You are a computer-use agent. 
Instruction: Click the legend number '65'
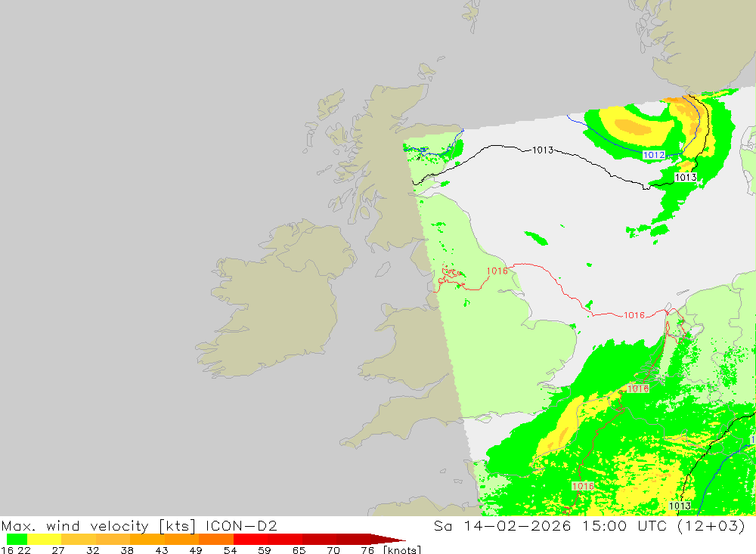point(299,550)
